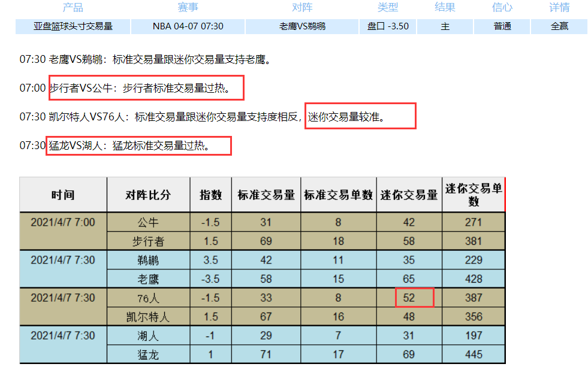Select the 盘口 -3.50 cell
Viewport: 588px width, 382px height.
(388, 26)
